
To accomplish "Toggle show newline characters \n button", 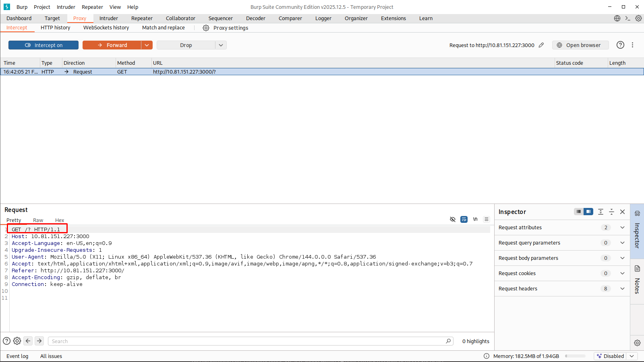I will pyautogui.click(x=475, y=219).
